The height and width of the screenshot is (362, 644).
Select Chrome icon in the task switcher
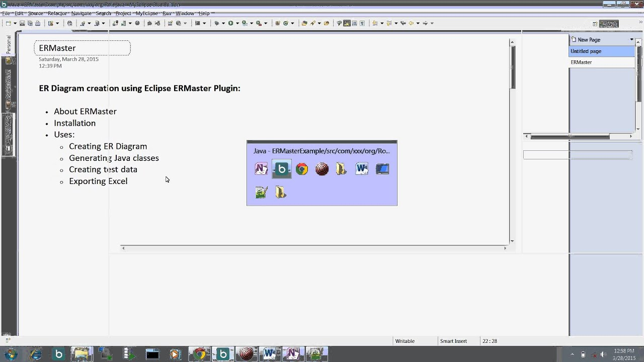[x=302, y=169]
